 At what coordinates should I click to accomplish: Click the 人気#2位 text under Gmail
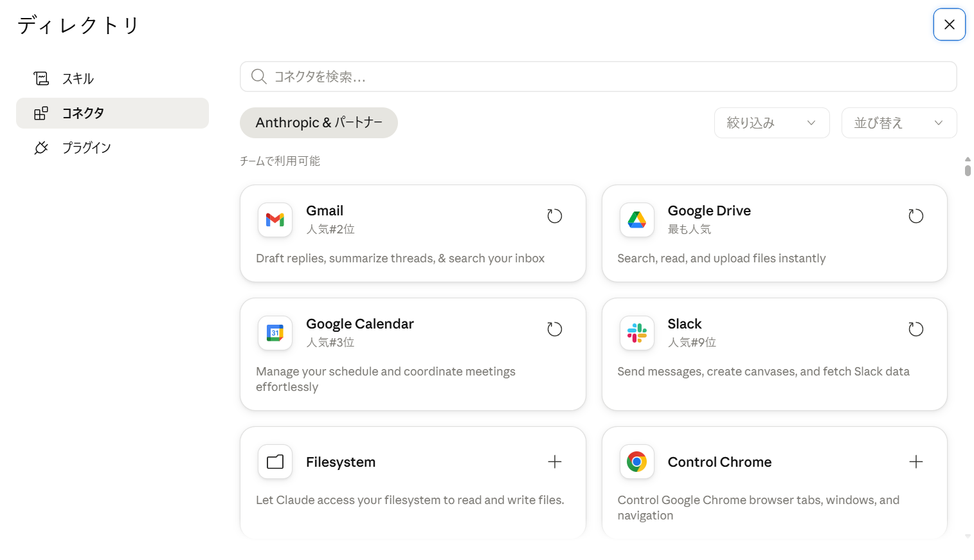[330, 230]
